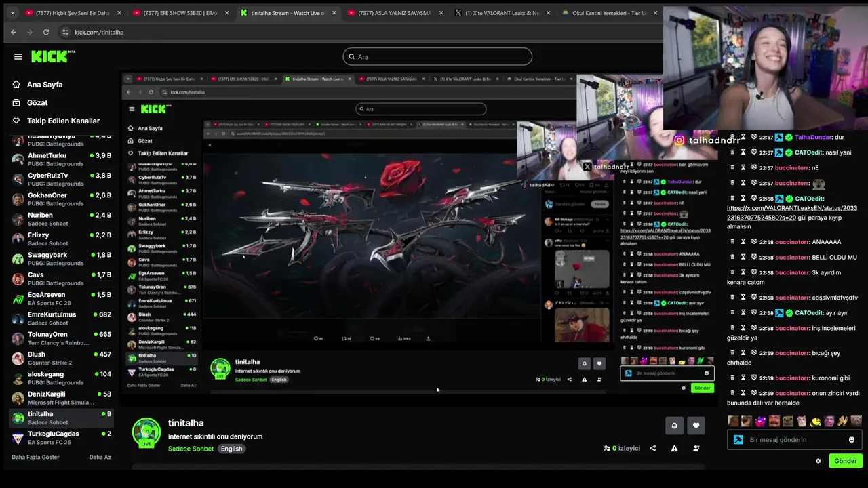Open Nuriben channel in sidebar
This screenshot has width=868, height=488.
(61, 219)
